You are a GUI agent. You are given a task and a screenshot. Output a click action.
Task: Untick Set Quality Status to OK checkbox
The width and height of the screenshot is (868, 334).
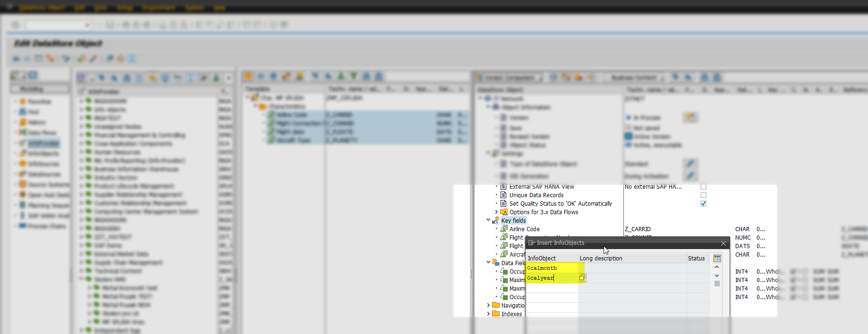[703, 204]
